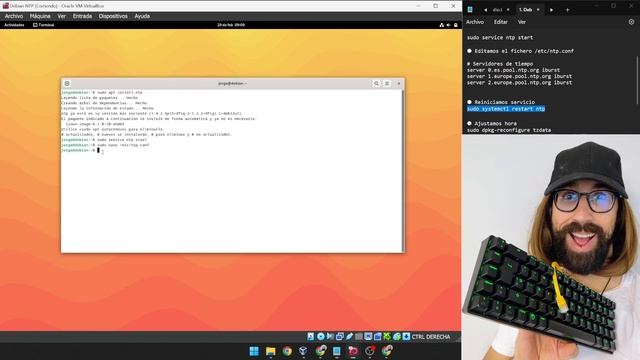Click the VirtualBox recording status icon
The image size is (640, 360).
click(378, 336)
